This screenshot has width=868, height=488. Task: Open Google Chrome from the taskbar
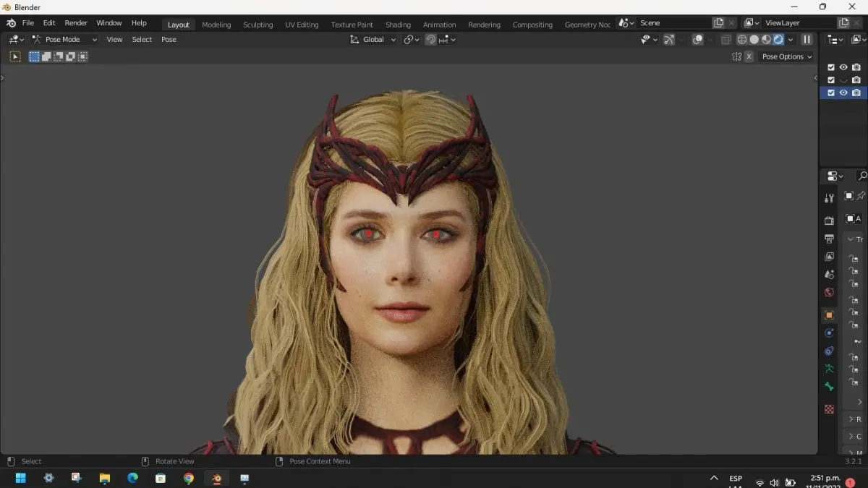click(189, 478)
